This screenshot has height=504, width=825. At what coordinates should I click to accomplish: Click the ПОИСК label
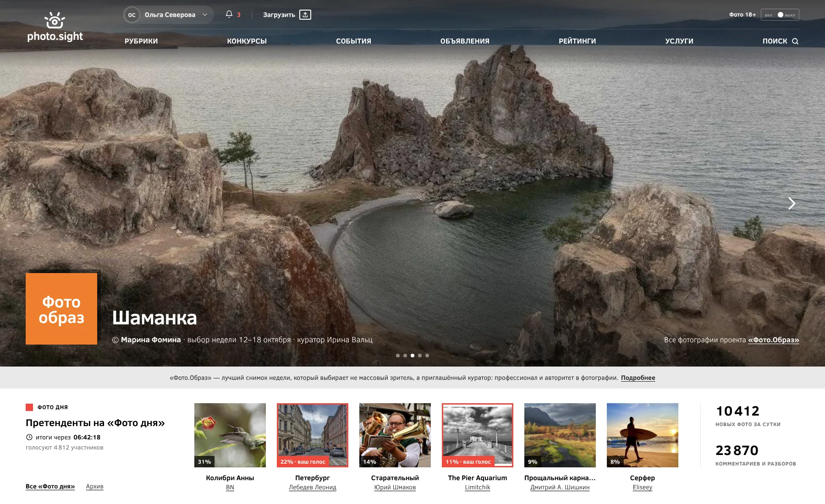click(x=775, y=41)
